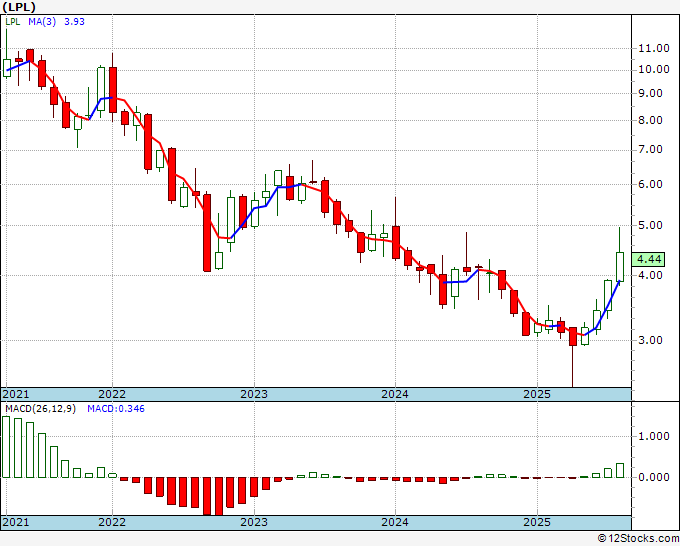Click 2025 on MACD panel time axis
This screenshot has width=680, height=546.
tap(536, 522)
